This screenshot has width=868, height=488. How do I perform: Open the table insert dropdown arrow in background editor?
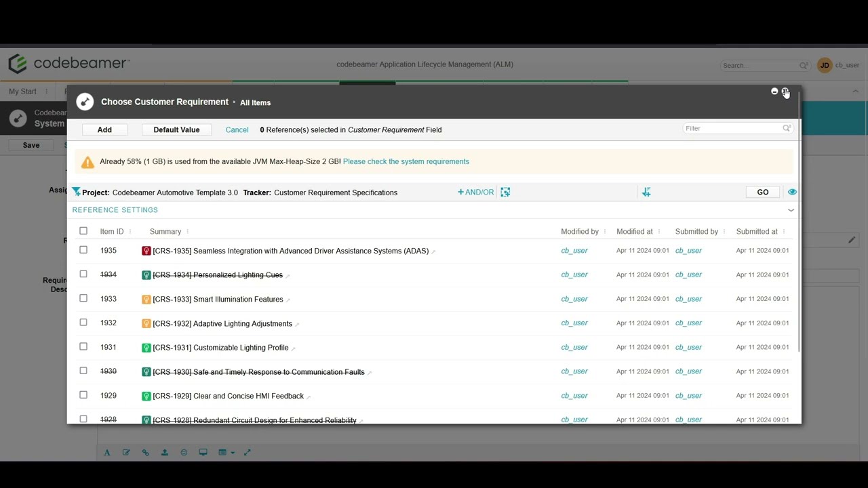pos(233,453)
